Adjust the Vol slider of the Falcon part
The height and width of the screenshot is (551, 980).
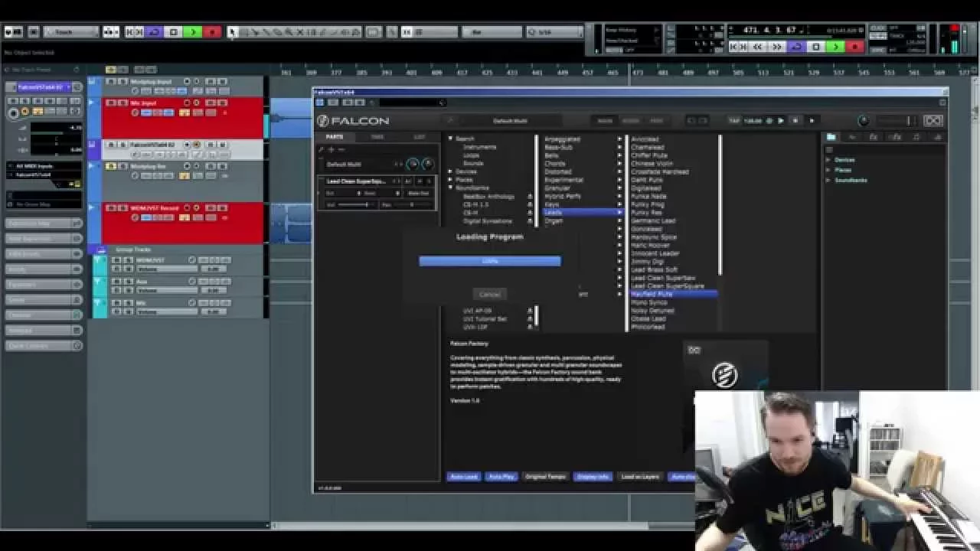click(x=357, y=204)
